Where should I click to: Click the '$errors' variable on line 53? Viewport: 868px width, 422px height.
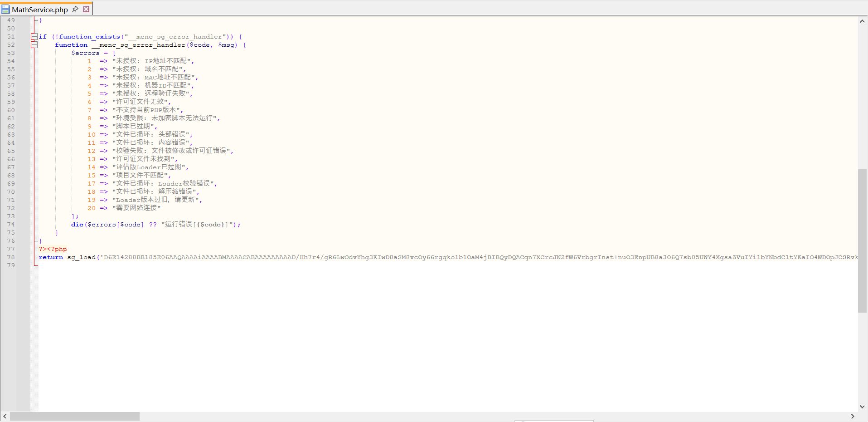click(85, 53)
